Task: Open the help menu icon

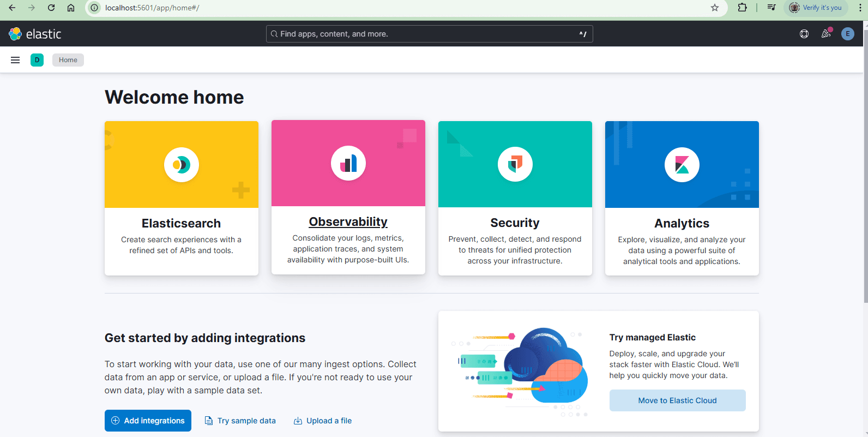Action: coord(804,34)
